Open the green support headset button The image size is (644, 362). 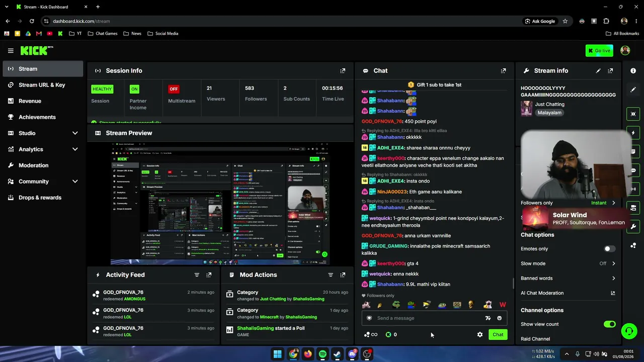pos(629,331)
